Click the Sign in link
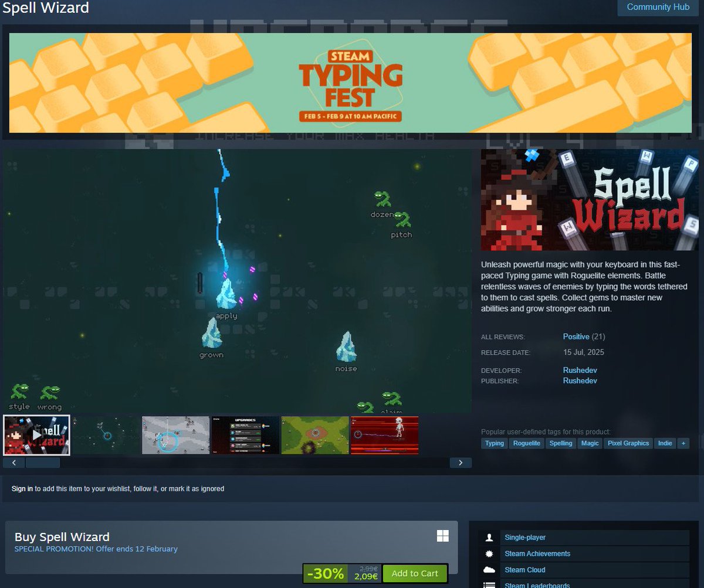704x588 pixels. (22, 488)
